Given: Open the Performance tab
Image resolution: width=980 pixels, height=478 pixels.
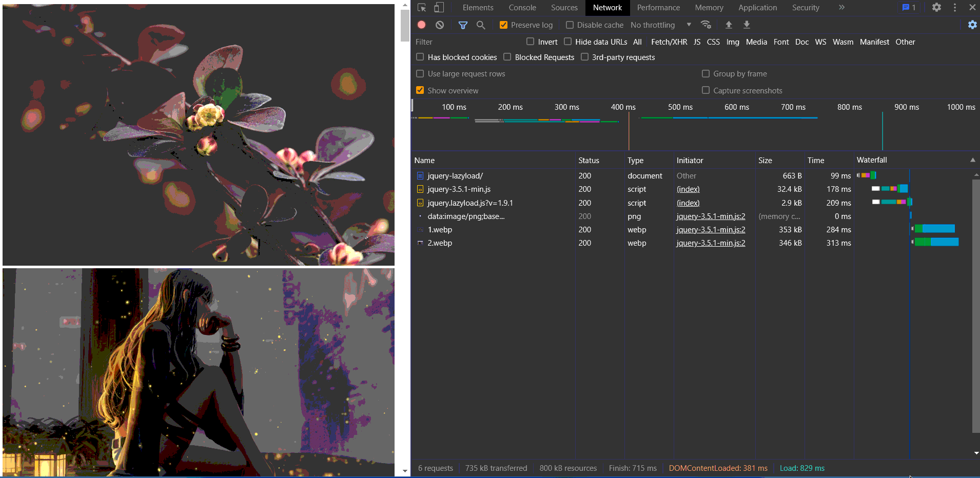Looking at the screenshot, I should click(x=658, y=8).
